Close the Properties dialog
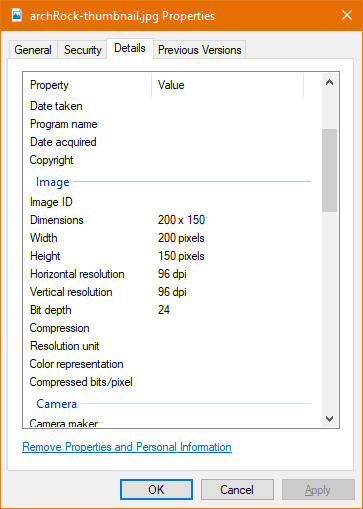 tap(347, 15)
